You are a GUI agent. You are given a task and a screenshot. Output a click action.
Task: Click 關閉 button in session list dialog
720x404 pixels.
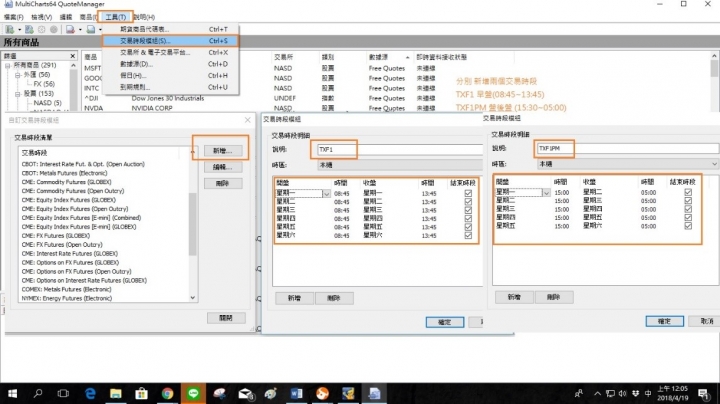click(x=226, y=318)
